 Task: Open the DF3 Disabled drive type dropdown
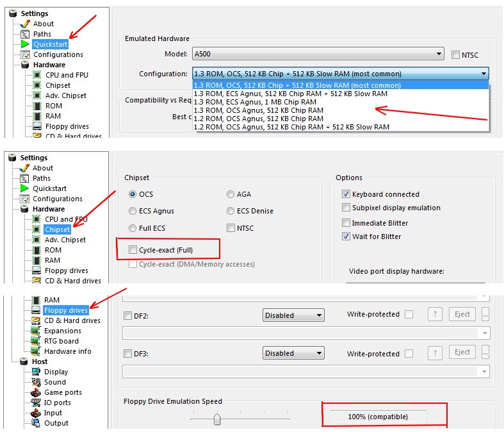[x=293, y=353]
